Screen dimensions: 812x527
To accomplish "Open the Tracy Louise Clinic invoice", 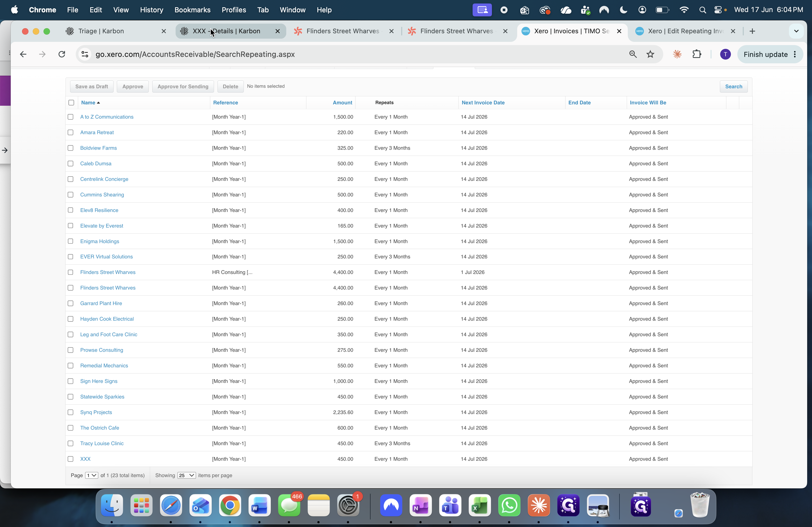I will 102,444.
